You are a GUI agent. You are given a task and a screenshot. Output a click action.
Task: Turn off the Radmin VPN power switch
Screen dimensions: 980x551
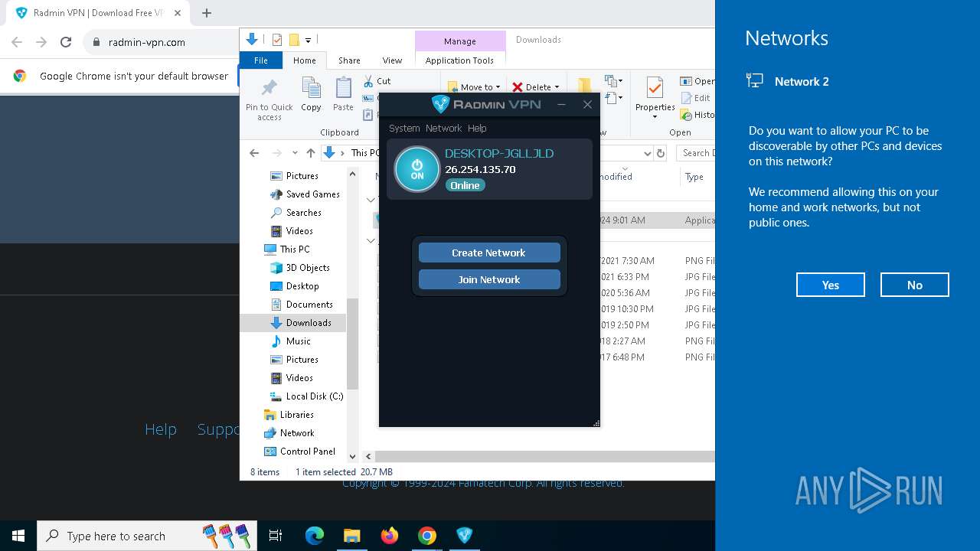(417, 169)
